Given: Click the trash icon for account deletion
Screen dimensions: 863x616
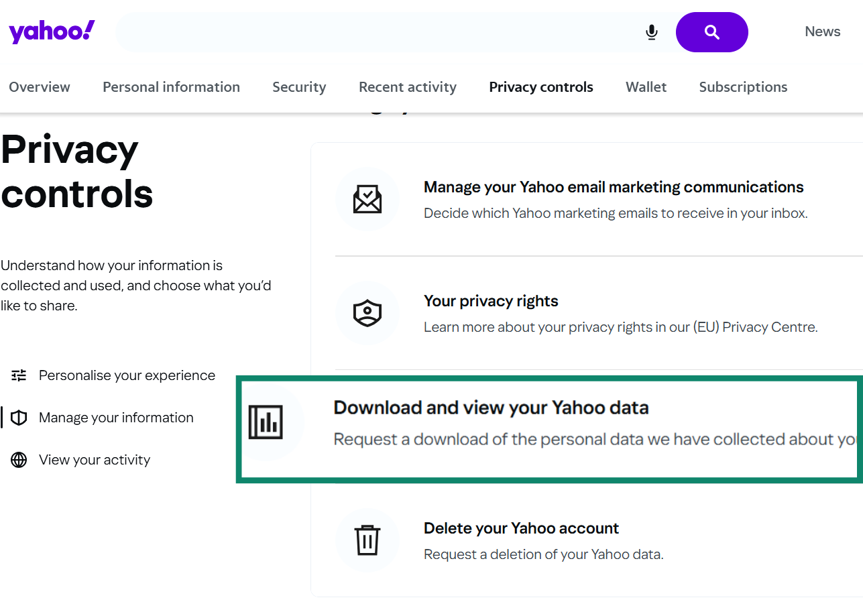Looking at the screenshot, I should click(x=367, y=540).
